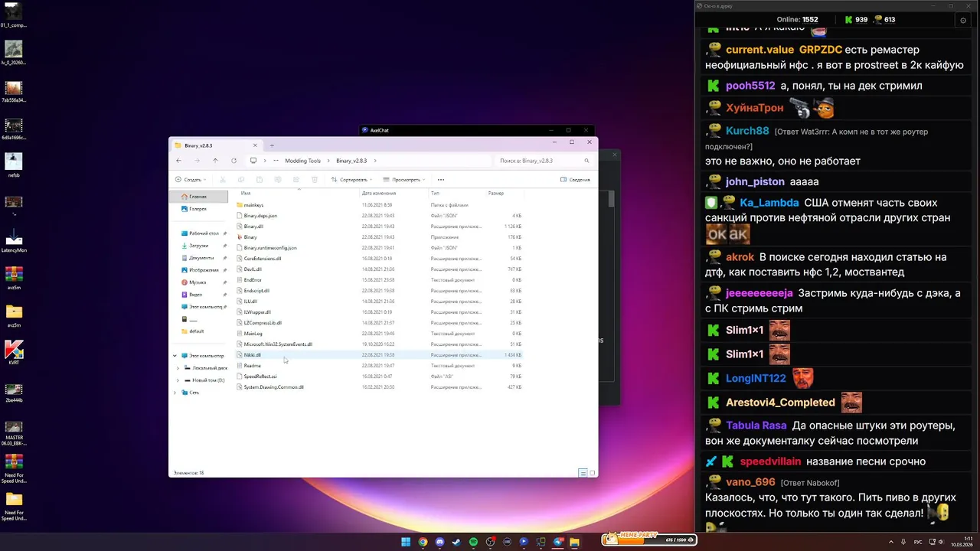Open Загрузки in quick access

click(198, 246)
